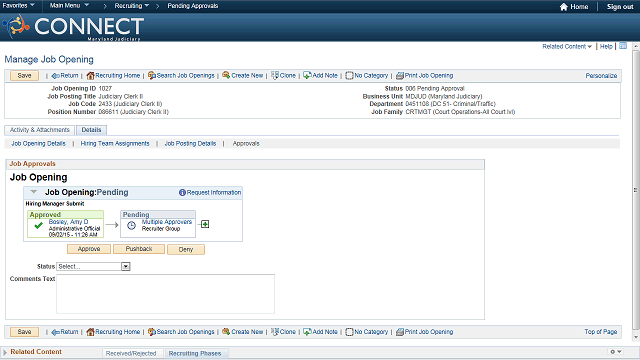Click the gear settings icon in Related Content bar
Image resolution: width=640 pixels, height=360 pixels.
coord(613,351)
